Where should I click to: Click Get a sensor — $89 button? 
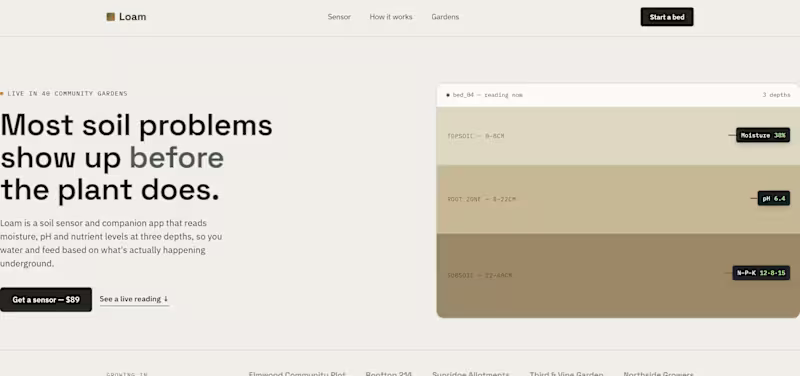coord(46,299)
